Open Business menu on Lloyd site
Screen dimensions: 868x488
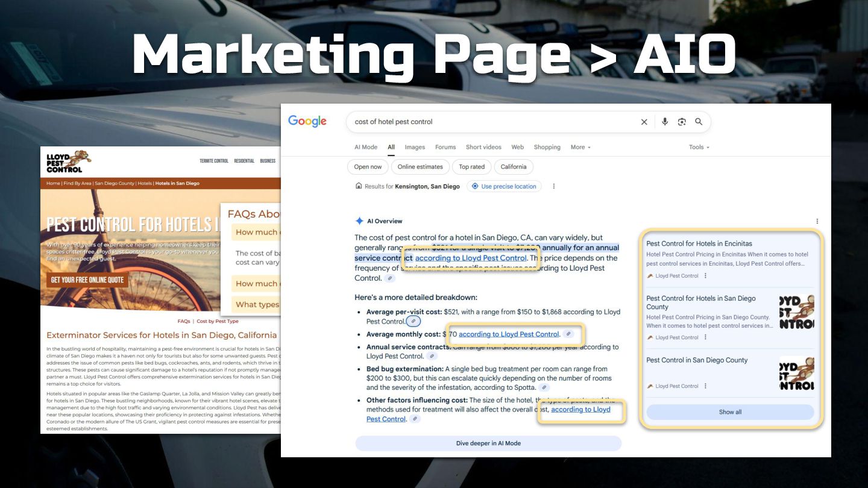268,161
